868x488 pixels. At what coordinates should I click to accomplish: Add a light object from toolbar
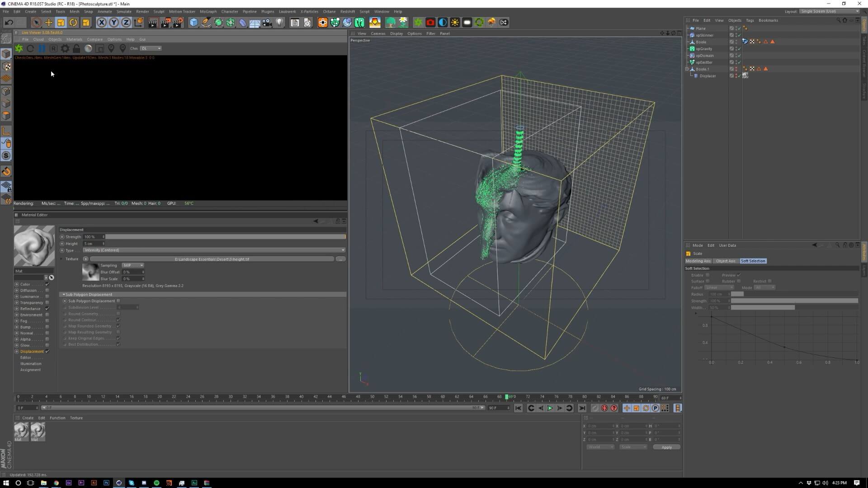coord(279,22)
